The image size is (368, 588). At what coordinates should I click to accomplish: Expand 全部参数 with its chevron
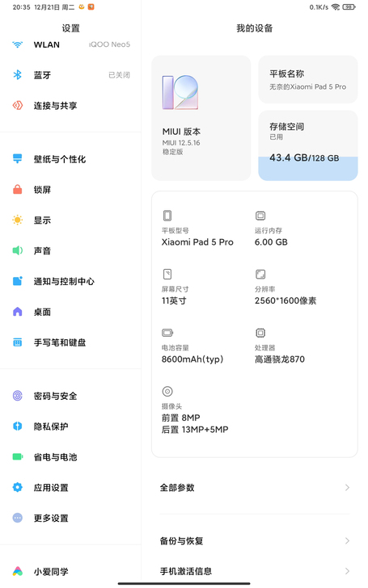[x=347, y=488]
